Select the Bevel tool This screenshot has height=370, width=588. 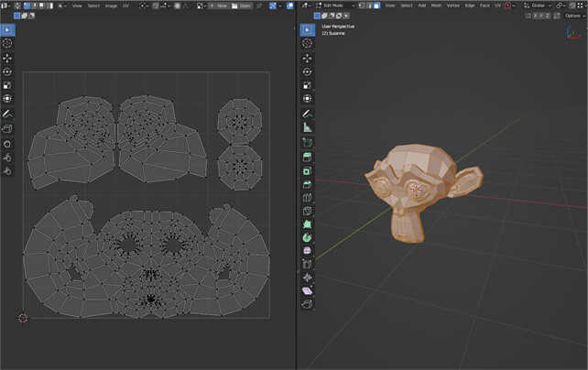[307, 184]
